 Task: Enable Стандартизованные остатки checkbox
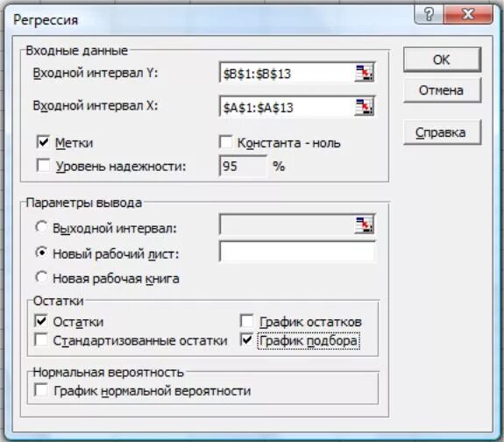tap(41, 339)
